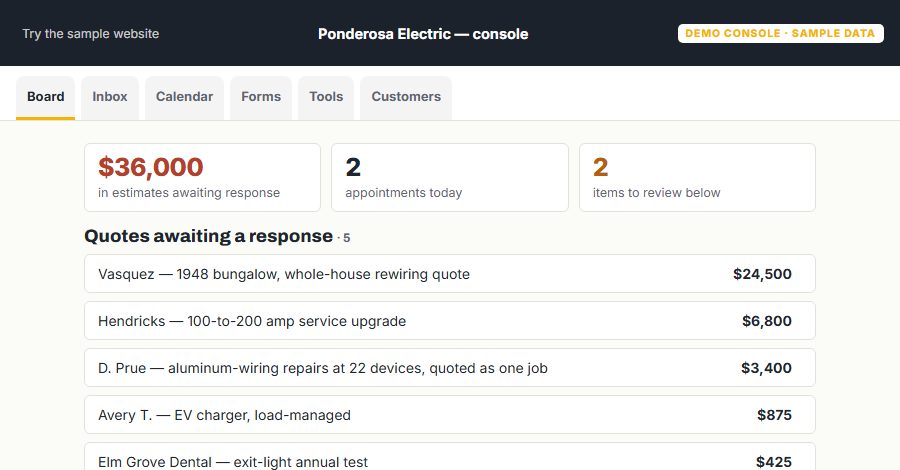Open the Hendricks service upgrade quote row
This screenshot has height=470, width=900.
click(x=450, y=321)
